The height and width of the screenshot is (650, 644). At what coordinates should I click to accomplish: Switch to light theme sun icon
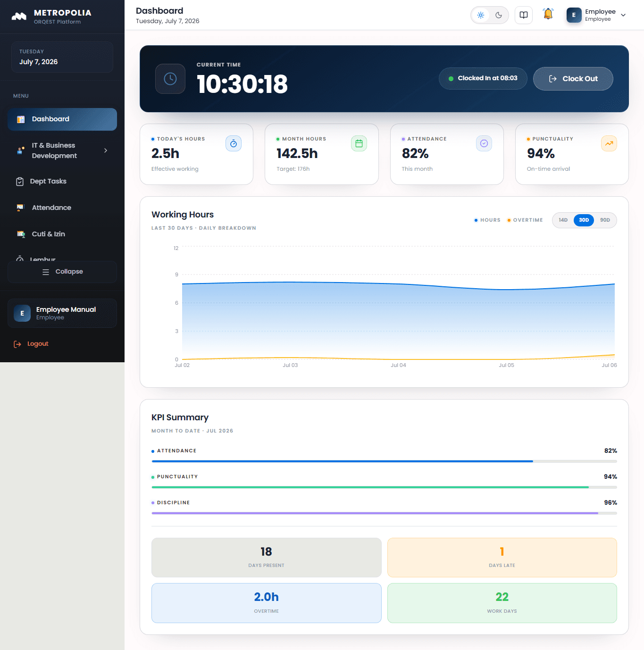pos(481,15)
